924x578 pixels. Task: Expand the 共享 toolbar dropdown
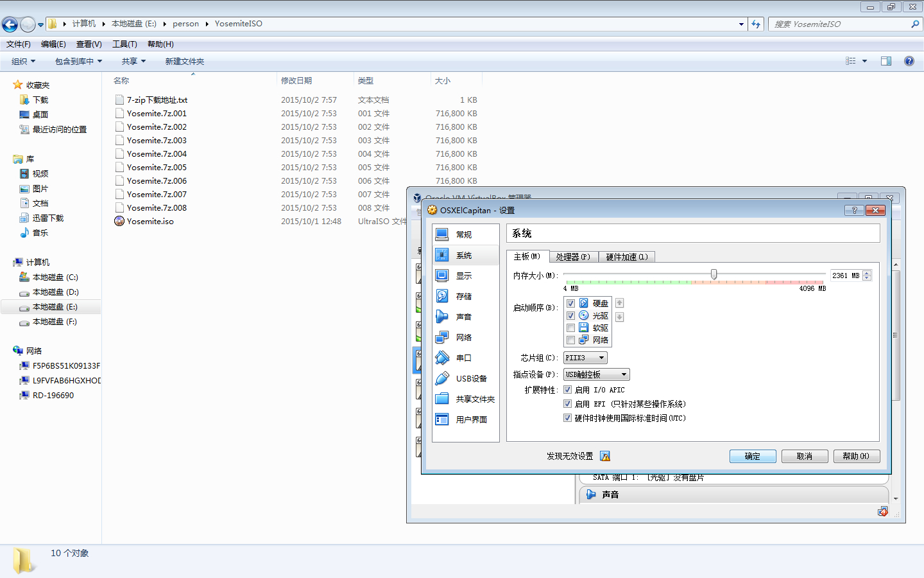coord(133,61)
